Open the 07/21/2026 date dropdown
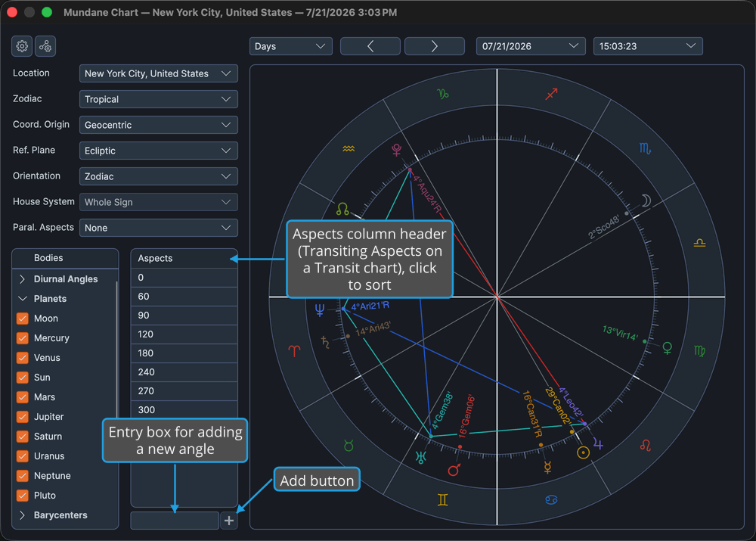The width and height of the screenshot is (756, 541). (x=531, y=46)
